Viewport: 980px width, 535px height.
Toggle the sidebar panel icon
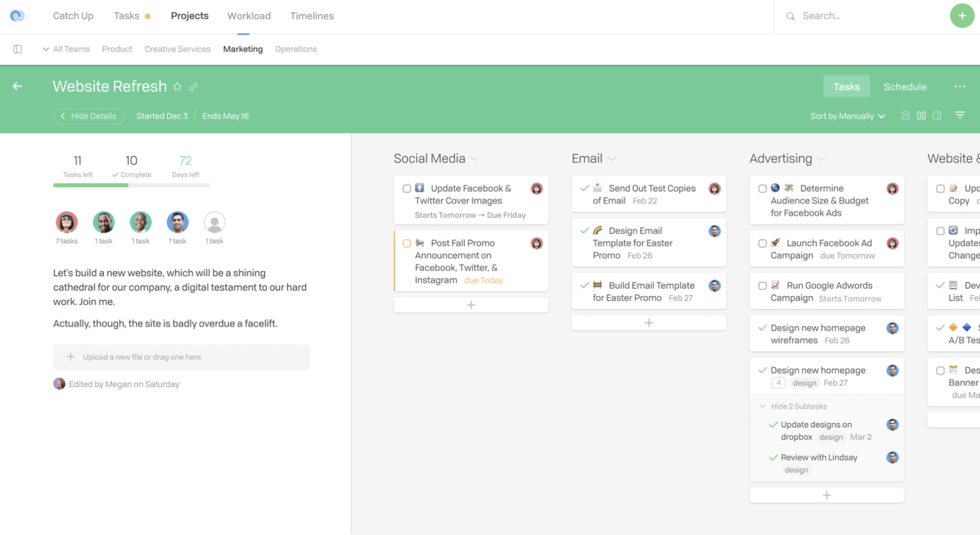pos(18,49)
